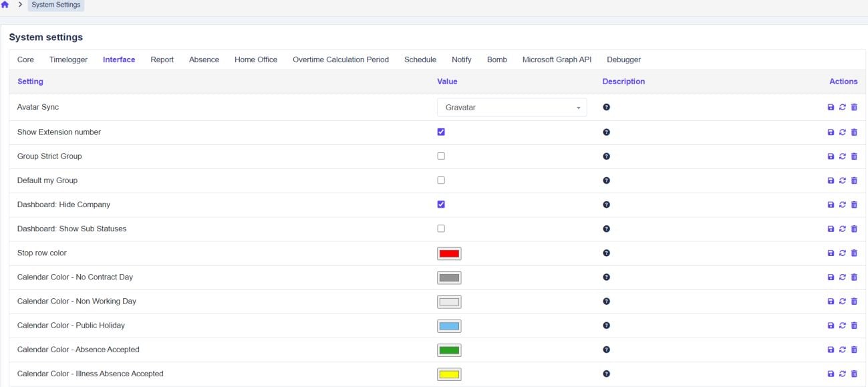This screenshot has width=868, height=387.
Task: View help icon for Dashboard: Hide Company
Action: pyautogui.click(x=606, y=205)
